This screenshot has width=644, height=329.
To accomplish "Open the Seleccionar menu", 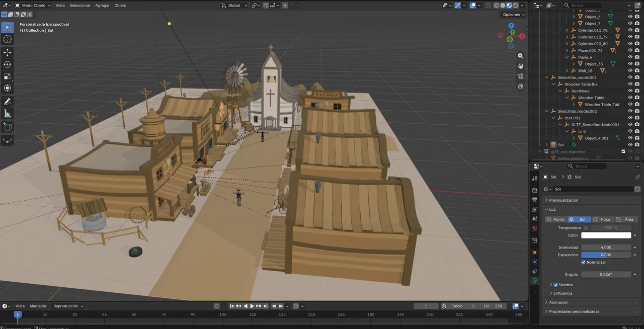I will pos(80,6).
